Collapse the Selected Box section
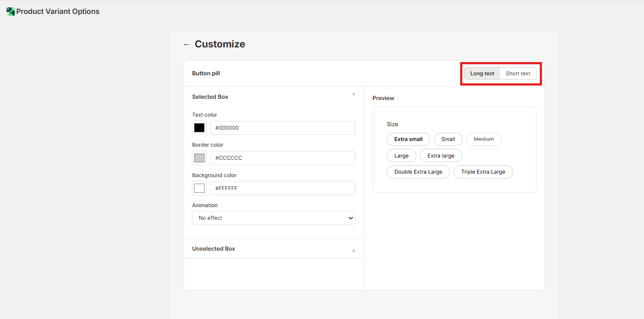The height and width of the screenshot is (319, 644). tap(353, 95)
